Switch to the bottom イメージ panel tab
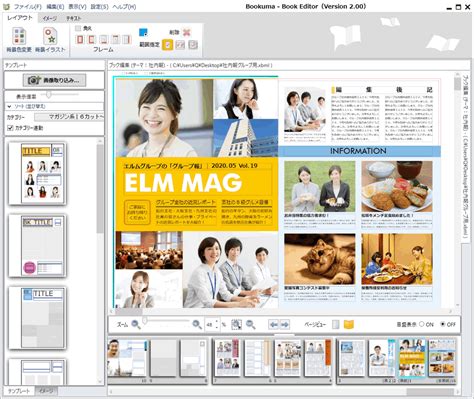This screenshot has width=474, height=399. (x=46, y=391)
